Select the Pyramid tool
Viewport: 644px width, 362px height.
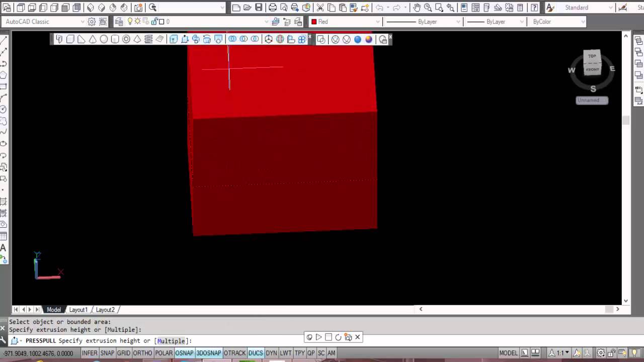click(137, 39)
